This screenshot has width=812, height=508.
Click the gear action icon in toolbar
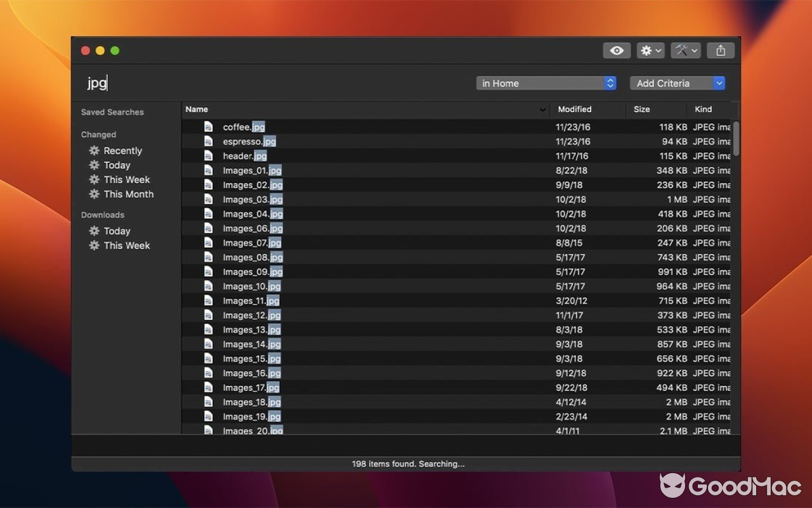click(x=647, y=50)
